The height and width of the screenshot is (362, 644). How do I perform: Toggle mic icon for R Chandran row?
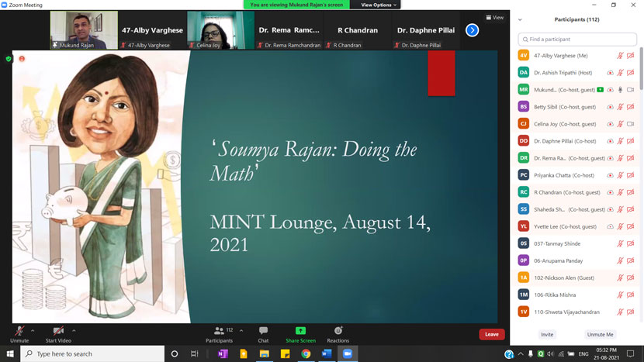click(x=620, y=192)
